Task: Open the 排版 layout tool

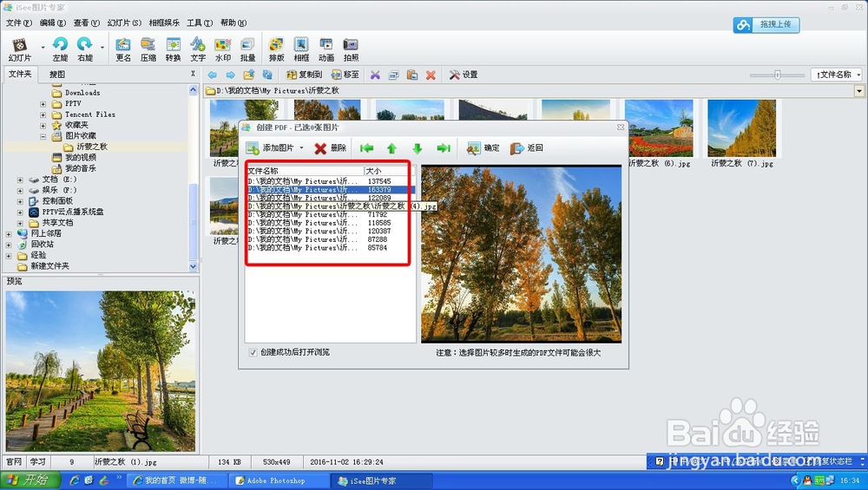Action: [x=276, y=49]
